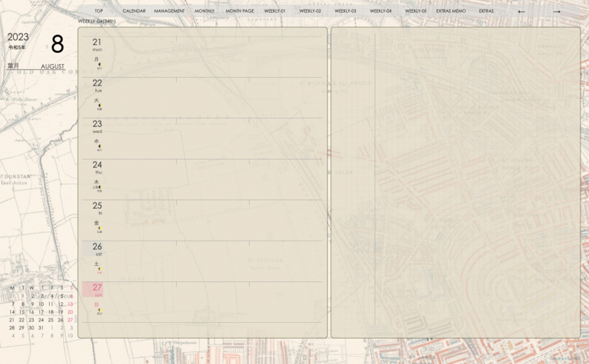The height and width of the screenshot is (364, 589).
Task: Open the MONTH PAGE tab
Action: click(x=239, y=11)
